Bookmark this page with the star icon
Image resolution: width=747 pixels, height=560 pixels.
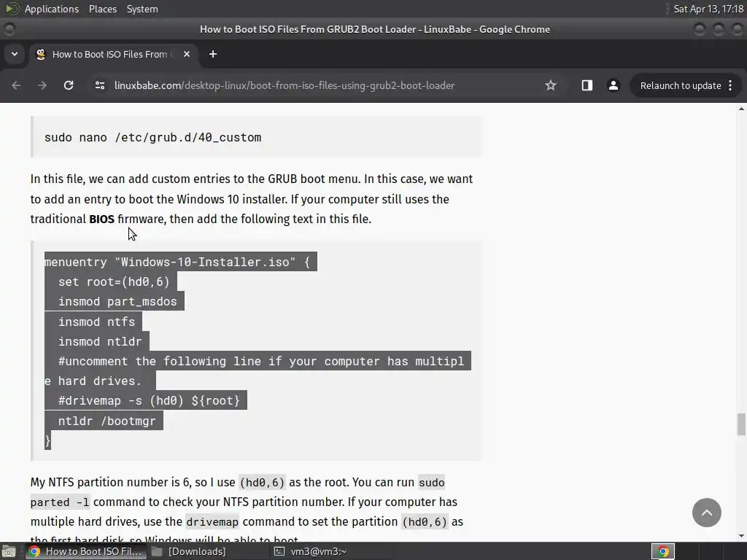click(551, 85)
